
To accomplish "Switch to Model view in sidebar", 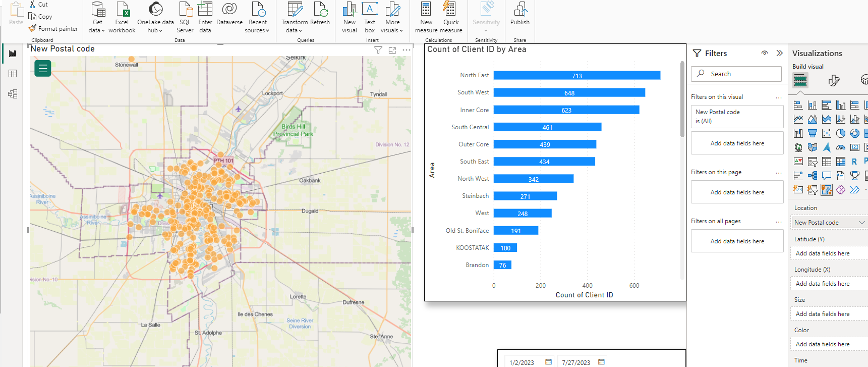I will [13, 94].
